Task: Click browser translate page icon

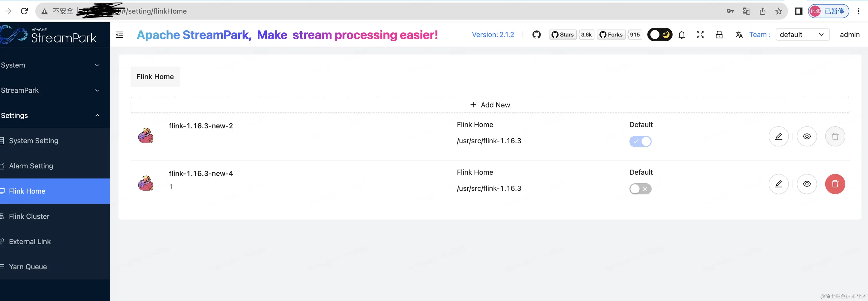Action: pyautogui.click(x=746, y=11)
